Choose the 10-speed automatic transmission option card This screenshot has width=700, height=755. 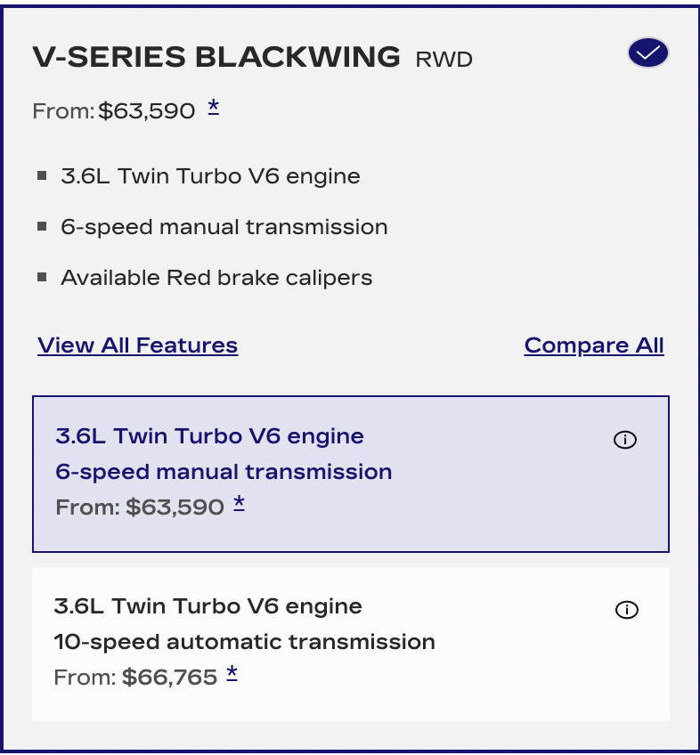[x=350, y=644]
